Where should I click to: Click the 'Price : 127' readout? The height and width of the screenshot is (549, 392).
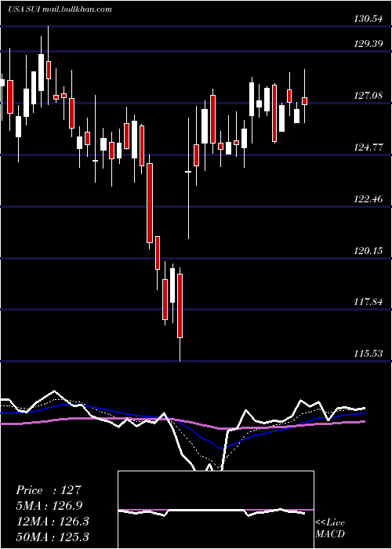(49, 490)
